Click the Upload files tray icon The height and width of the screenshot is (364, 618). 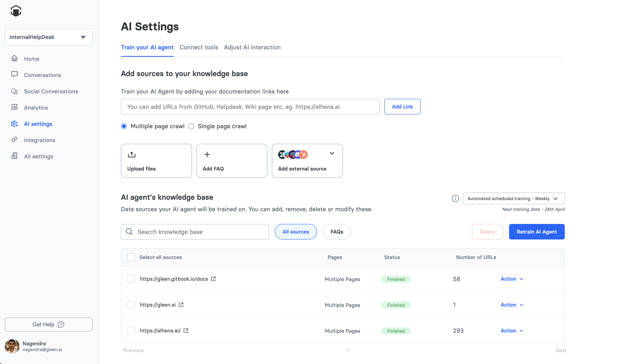[131, 154]
